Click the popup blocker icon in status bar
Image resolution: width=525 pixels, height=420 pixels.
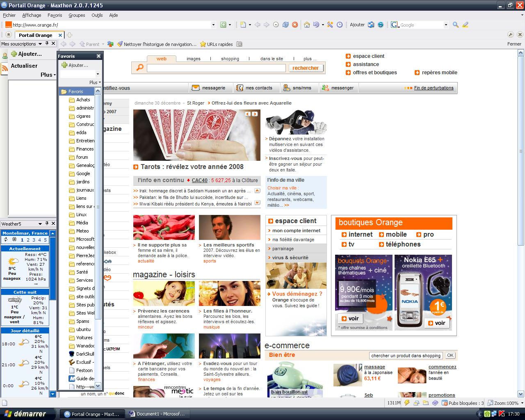pyautogui.click(x=444, y=403)
